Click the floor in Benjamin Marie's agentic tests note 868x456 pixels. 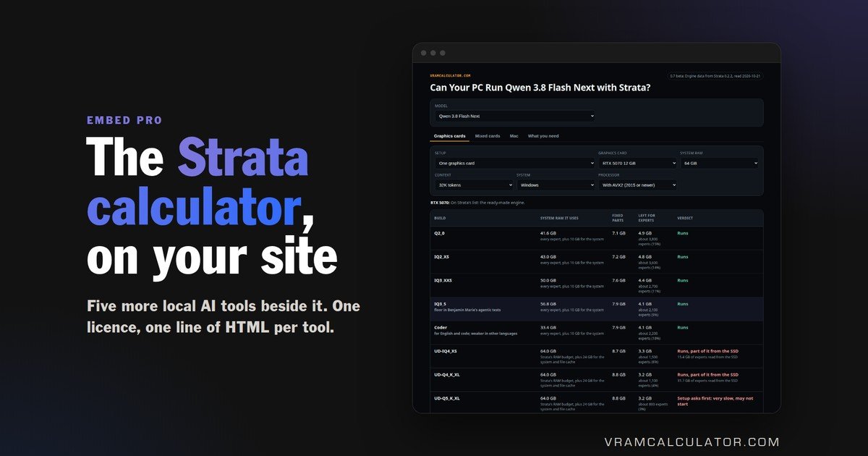coord(467,310)
